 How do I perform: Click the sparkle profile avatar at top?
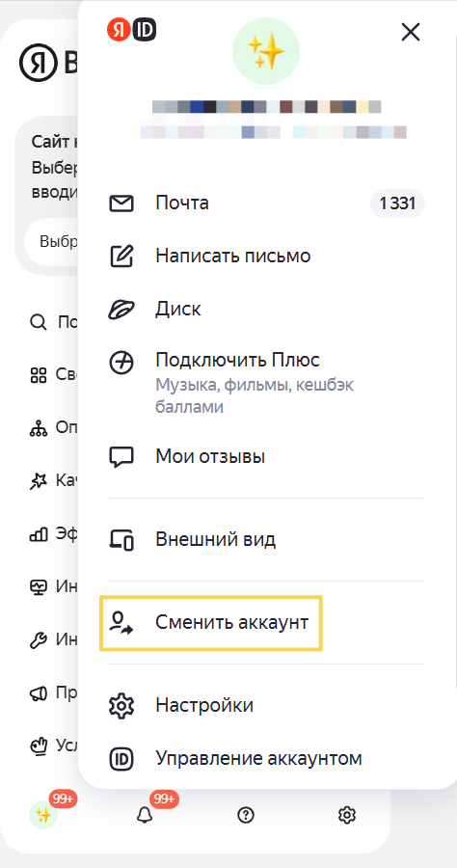tap(266, 53)
